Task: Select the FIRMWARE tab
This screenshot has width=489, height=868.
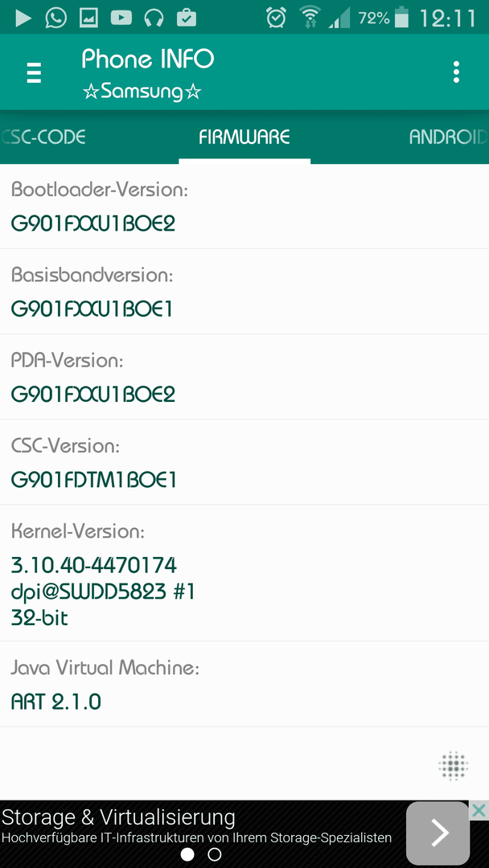Action: [244, 137]
